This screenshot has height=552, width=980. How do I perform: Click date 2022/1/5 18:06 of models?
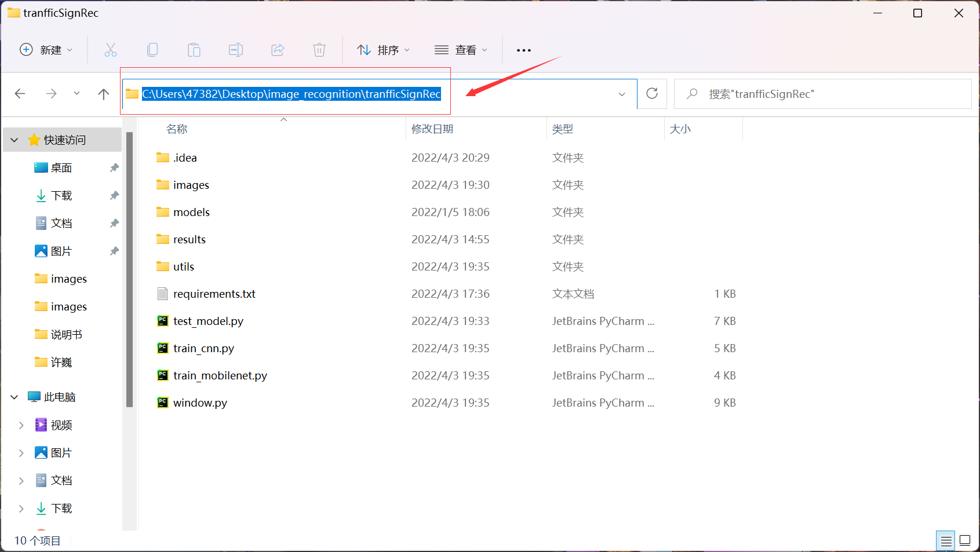pos(450,212)
